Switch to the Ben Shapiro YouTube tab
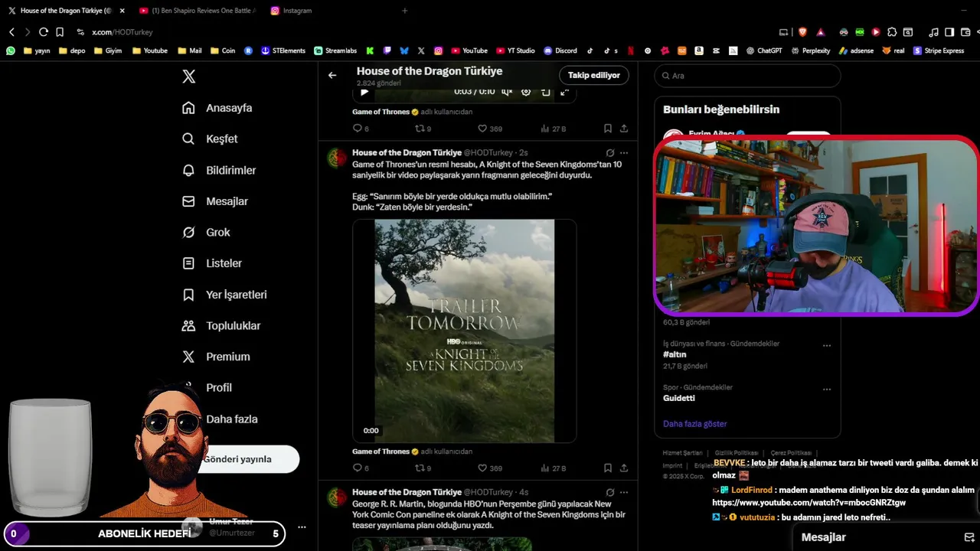The width and height of the screenshot is (980, 551). [197, 11]
